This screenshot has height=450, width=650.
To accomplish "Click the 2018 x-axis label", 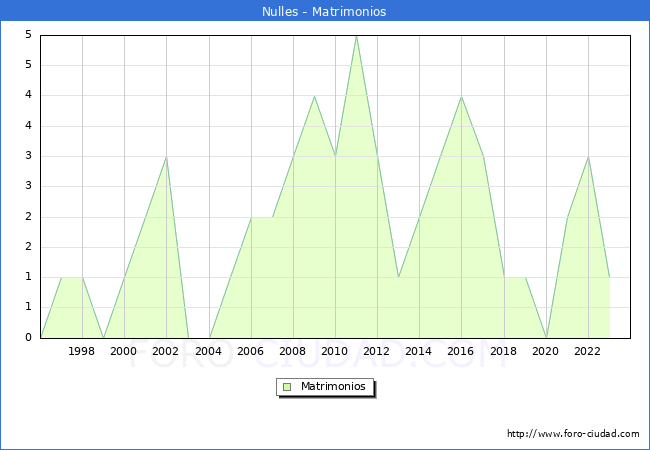I will tap(503, 351).
